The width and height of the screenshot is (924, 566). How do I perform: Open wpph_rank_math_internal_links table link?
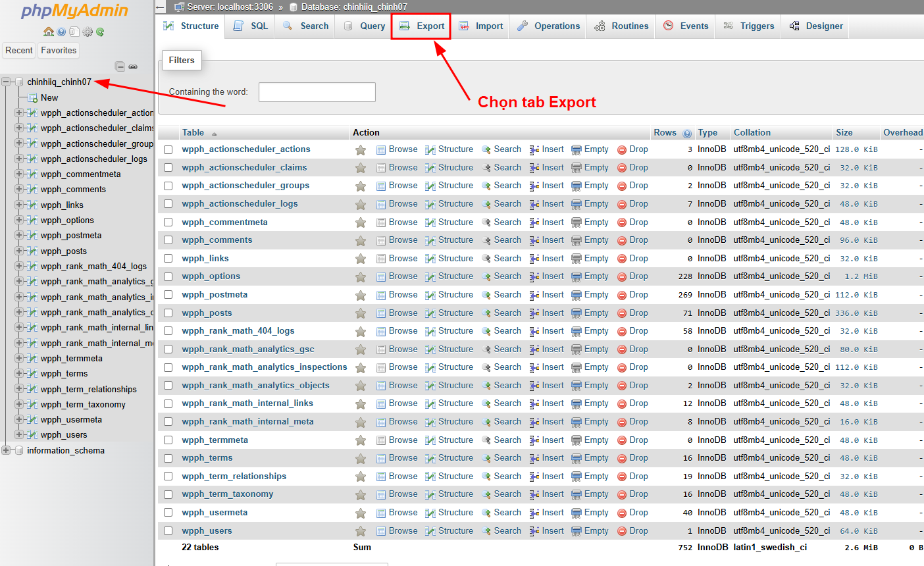coord(247,403)
